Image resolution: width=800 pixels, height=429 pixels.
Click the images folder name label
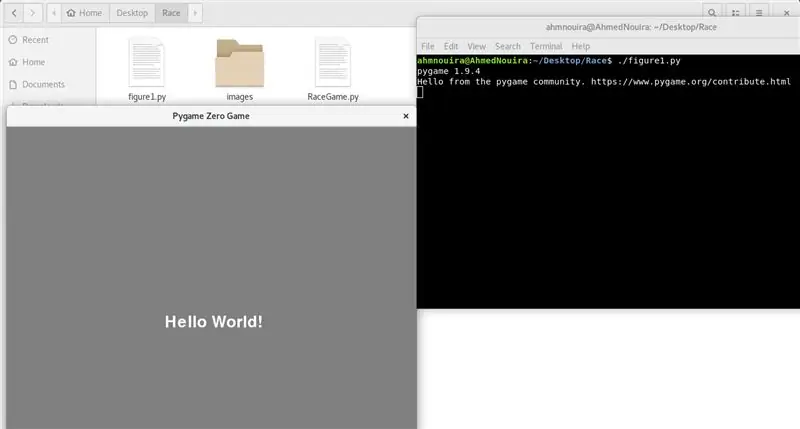[x=239, y=96]
